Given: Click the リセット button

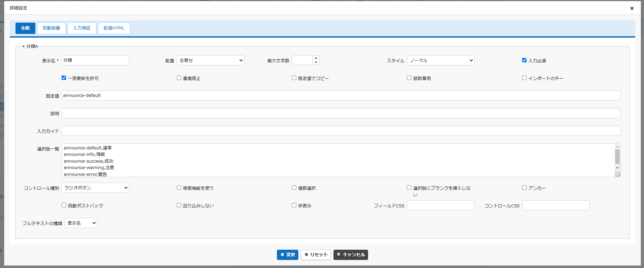Looking at the screenshot, I should (316, 255).
